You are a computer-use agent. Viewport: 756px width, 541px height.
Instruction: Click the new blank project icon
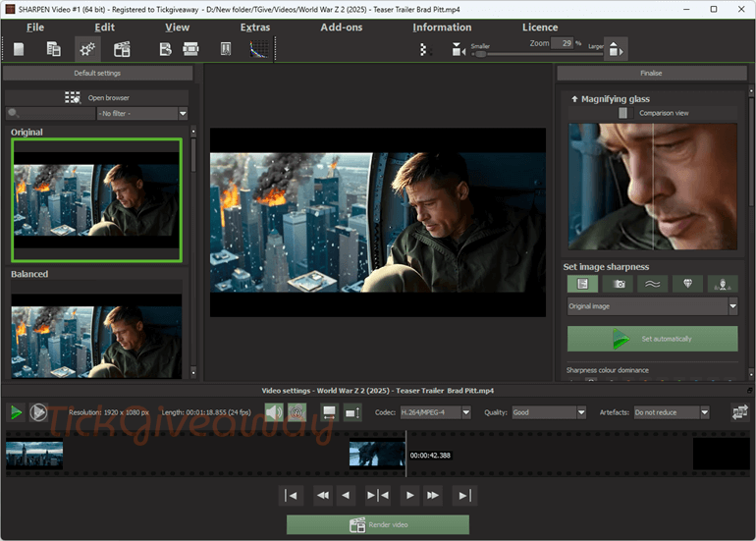tap(19, 49)
